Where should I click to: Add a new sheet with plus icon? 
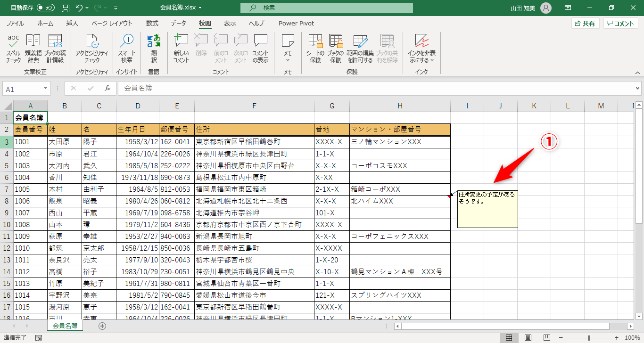(x=102, y=326)
